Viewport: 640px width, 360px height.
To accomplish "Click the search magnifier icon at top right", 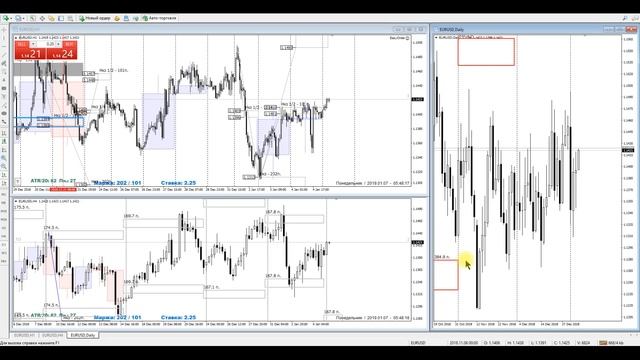I will coord(625,18).
